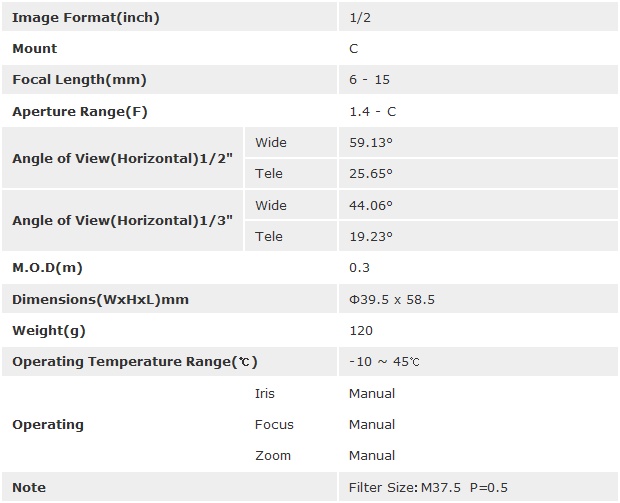Viewport: 620px width, 503px height.
Task: Select the Mount row header
Action: pos(34,48)
